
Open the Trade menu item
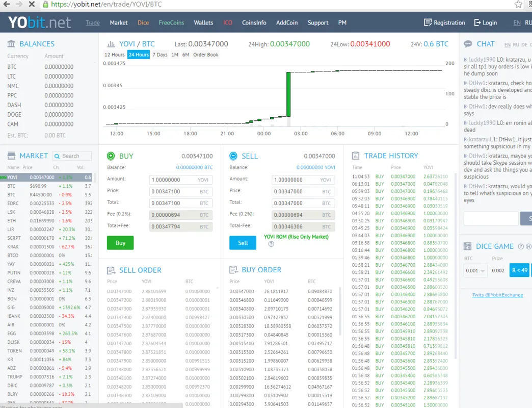93,23
